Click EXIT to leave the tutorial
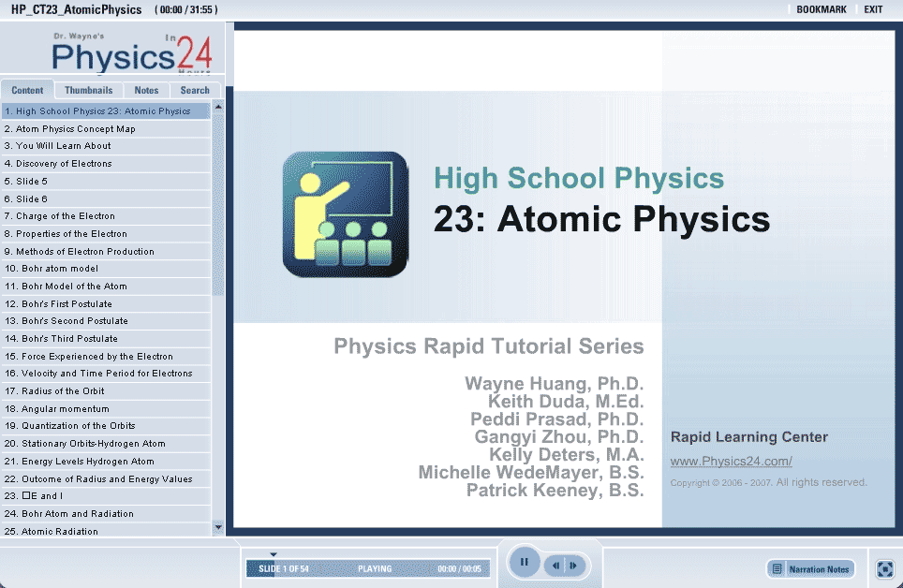The width and height of the screenshot is (903, 588). [x=873, y=9]
